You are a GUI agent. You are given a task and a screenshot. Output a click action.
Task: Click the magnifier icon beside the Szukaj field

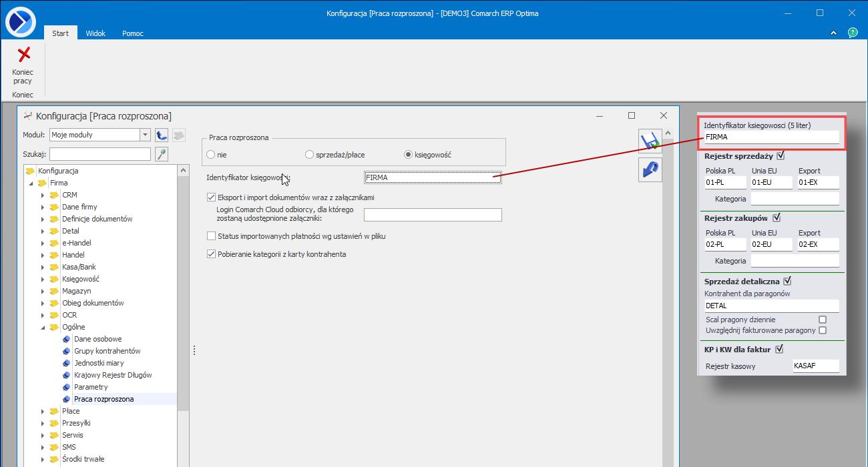[x=161, y=154]
